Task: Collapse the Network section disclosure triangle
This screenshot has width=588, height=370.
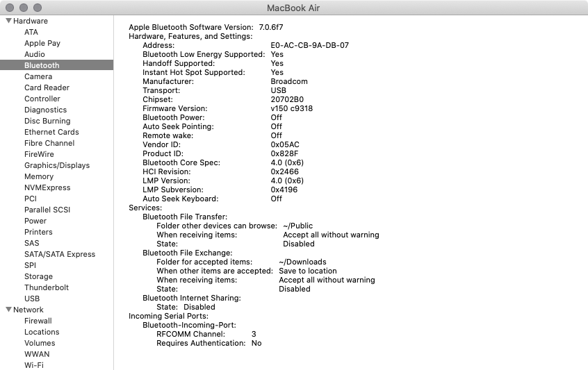Action: click(8, 310)
